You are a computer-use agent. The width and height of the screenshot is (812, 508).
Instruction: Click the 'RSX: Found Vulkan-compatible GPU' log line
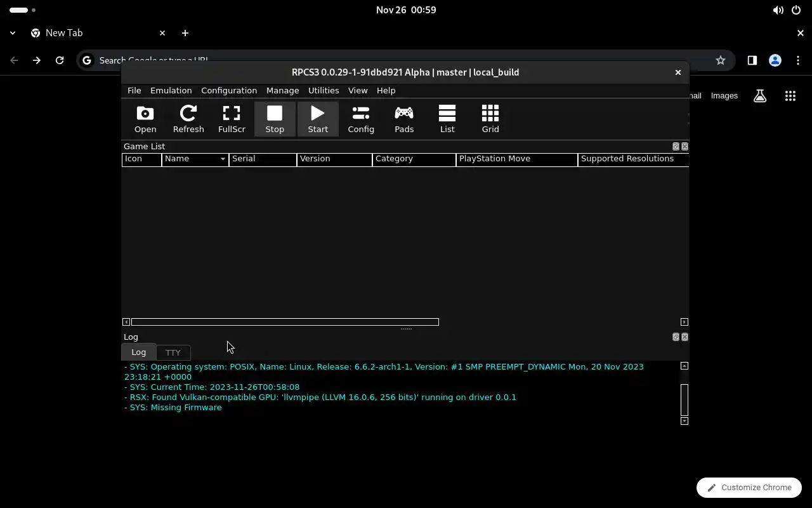click(320, 398)
